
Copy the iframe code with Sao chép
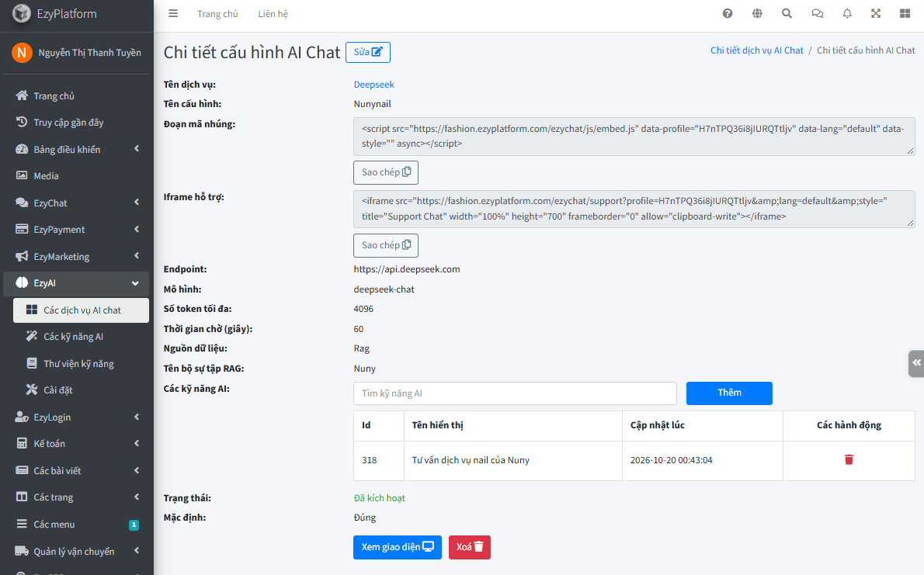point(386,245)
